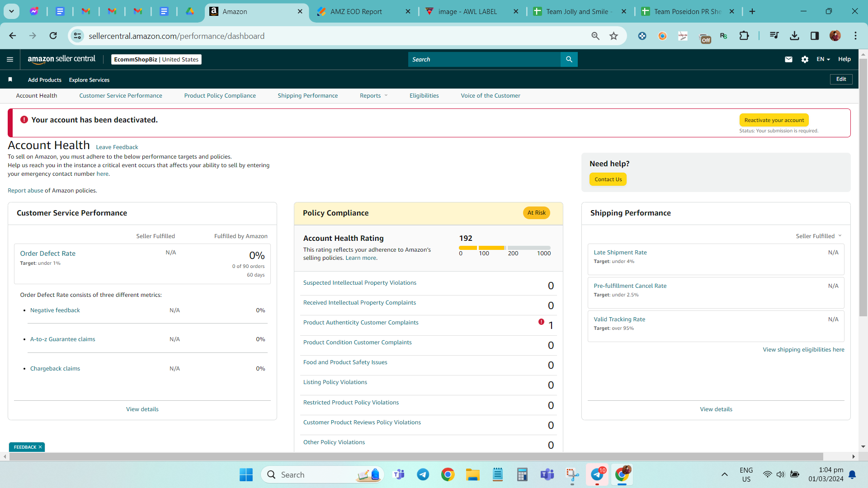Click the Late Shipment Rate link

(620, 253)
